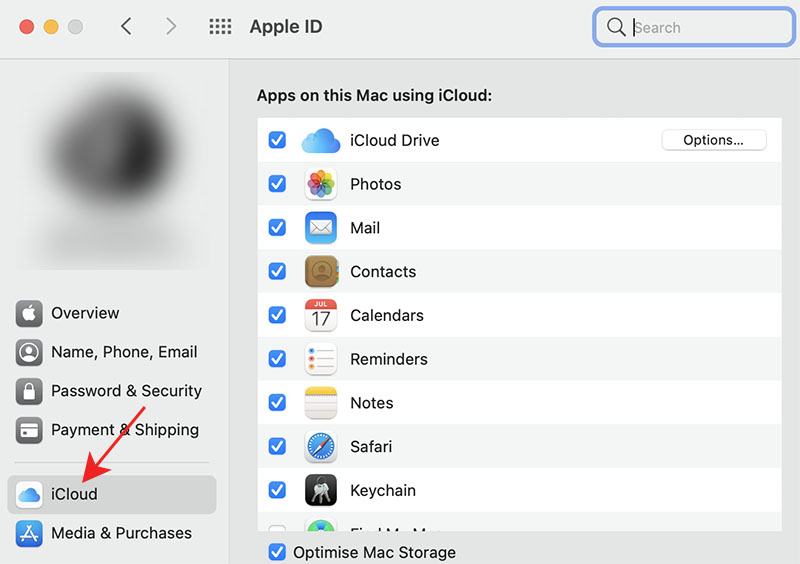
Task: Select iCloud in the sidebar
Action: 112,495
